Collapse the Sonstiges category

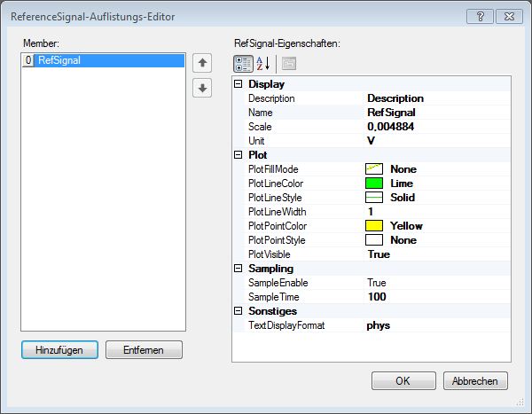point(239,311)
